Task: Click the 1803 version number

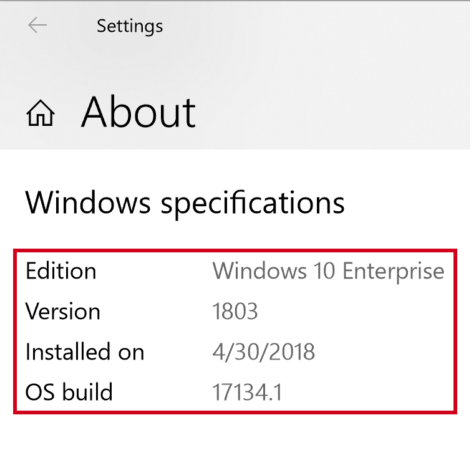Action: [235, 311]
